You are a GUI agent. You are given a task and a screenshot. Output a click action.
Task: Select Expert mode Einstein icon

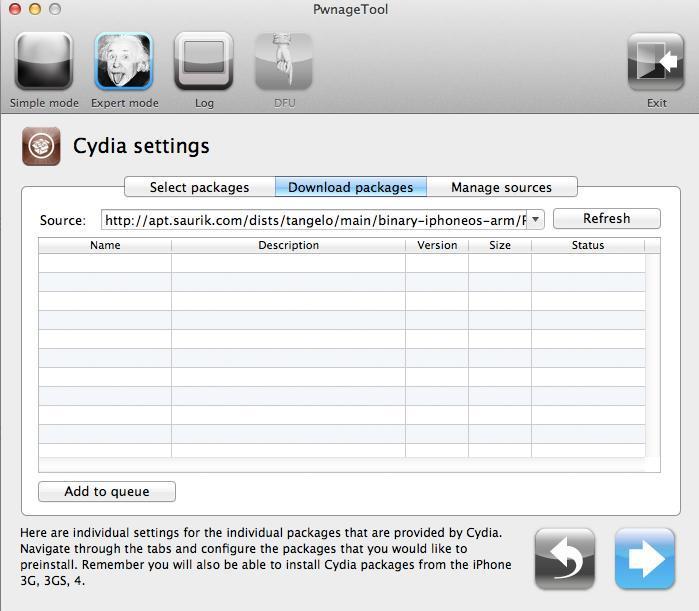point(124,62)
